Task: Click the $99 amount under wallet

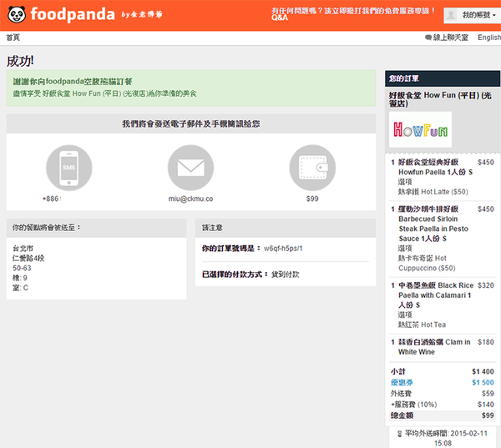Action: pos(312,199)
